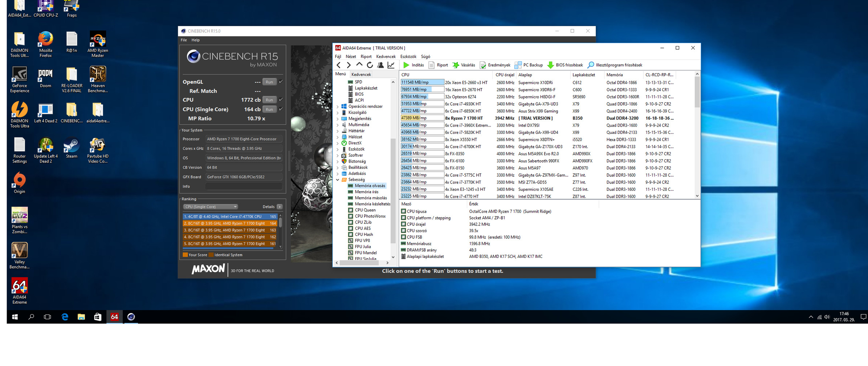This screenshot has width=868, height=366.
Task: Toggle CPU test checkmark in Cinebench
Action: 281,99
